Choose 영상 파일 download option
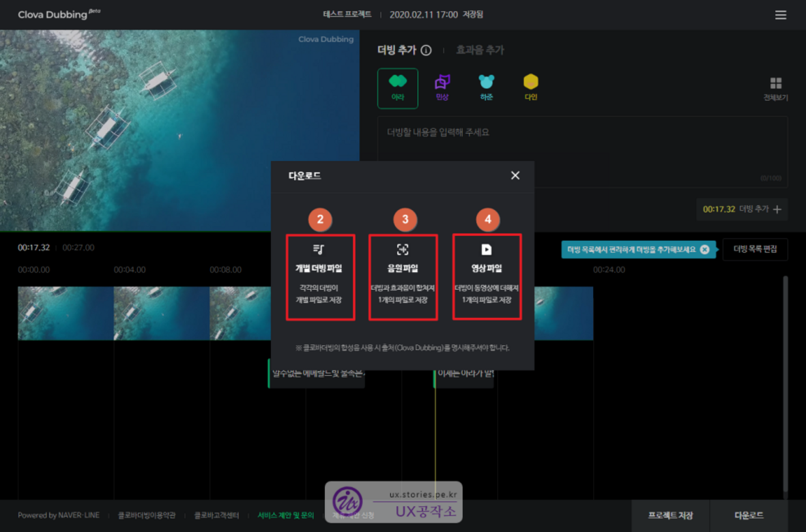The image size is (806, 532). 487,277
